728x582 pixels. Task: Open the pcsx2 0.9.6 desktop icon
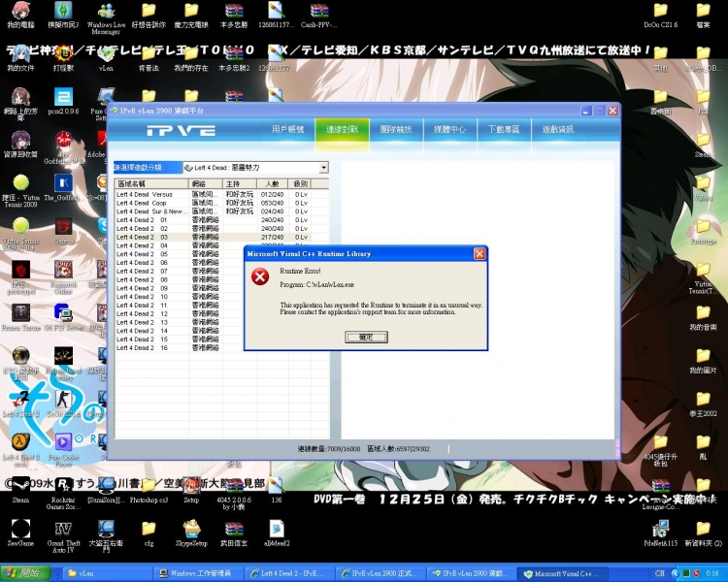pos(63,97)
